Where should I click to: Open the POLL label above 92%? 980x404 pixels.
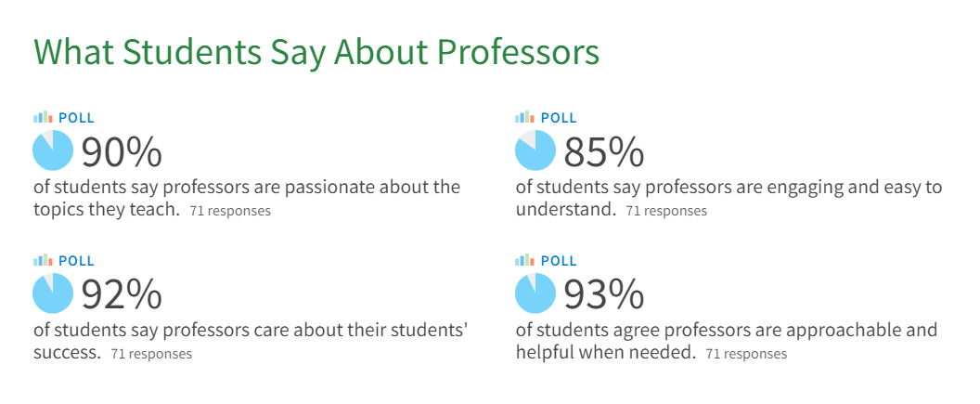[76, 260]
